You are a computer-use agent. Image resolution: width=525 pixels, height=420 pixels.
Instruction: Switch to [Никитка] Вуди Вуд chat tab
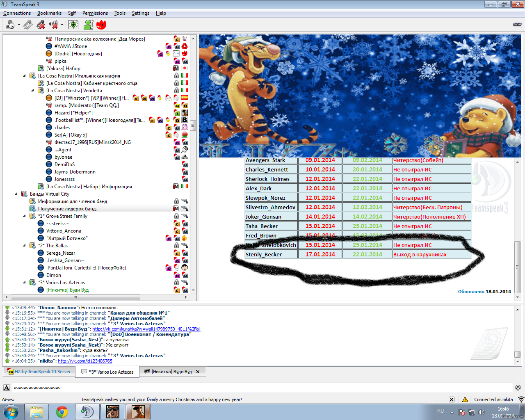tap(172, 372)
